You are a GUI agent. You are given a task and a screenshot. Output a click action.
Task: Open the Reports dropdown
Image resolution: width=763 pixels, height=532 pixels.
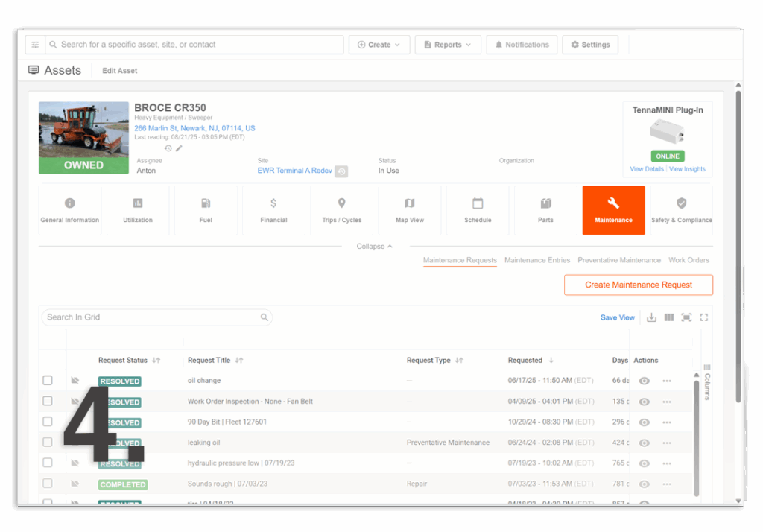coord(448,45)
